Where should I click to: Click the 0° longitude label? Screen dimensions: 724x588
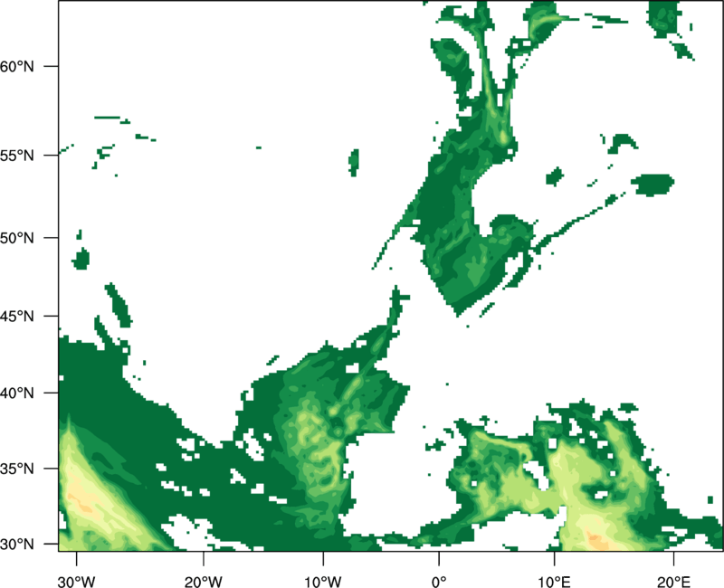click(x=439, y=582)
